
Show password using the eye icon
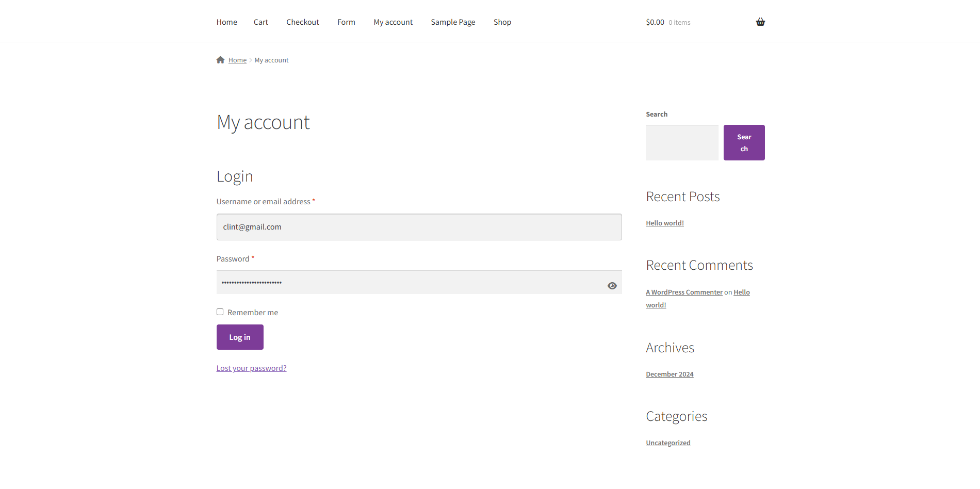pos(612,286)
